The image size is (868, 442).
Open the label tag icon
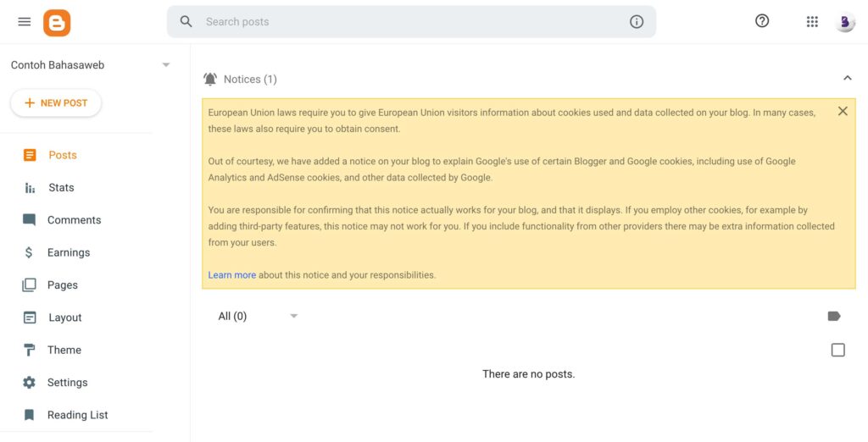[834, 316]
